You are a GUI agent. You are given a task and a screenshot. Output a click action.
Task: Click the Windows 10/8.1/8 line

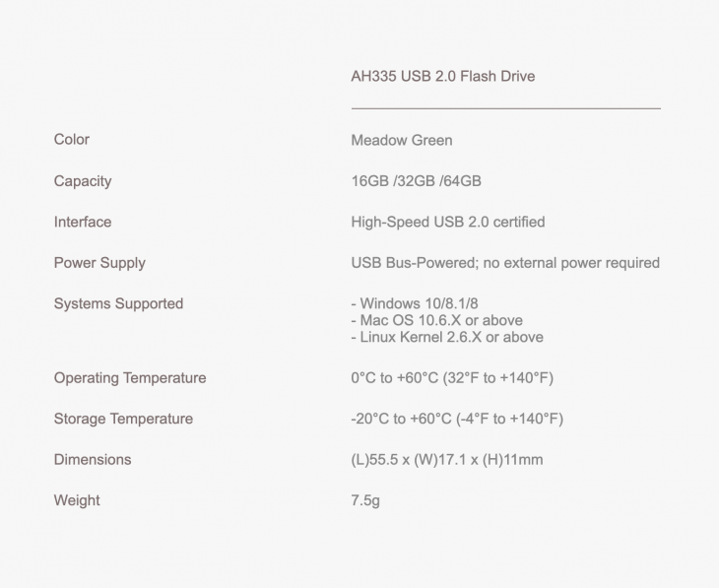click(x=415, y=303)
